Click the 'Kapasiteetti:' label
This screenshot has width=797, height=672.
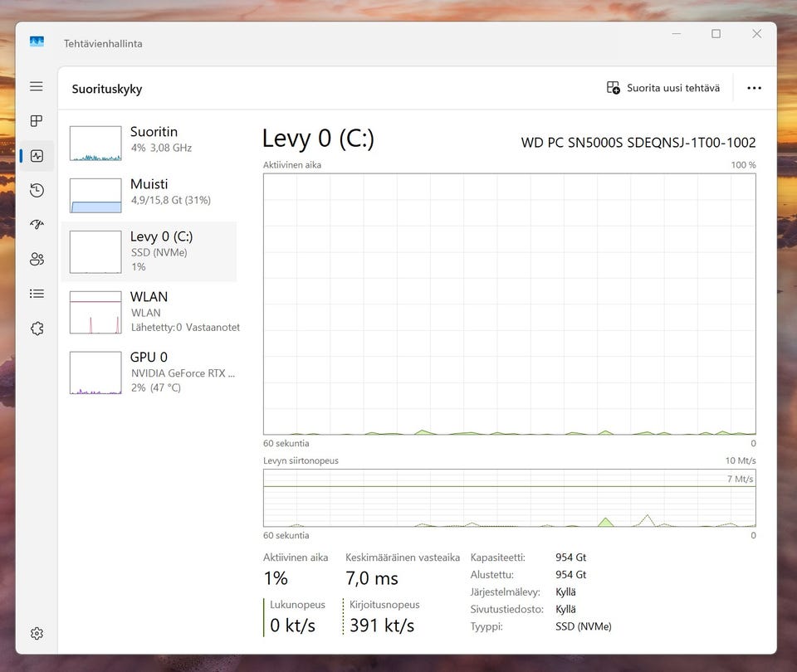[x=497, y=558]
